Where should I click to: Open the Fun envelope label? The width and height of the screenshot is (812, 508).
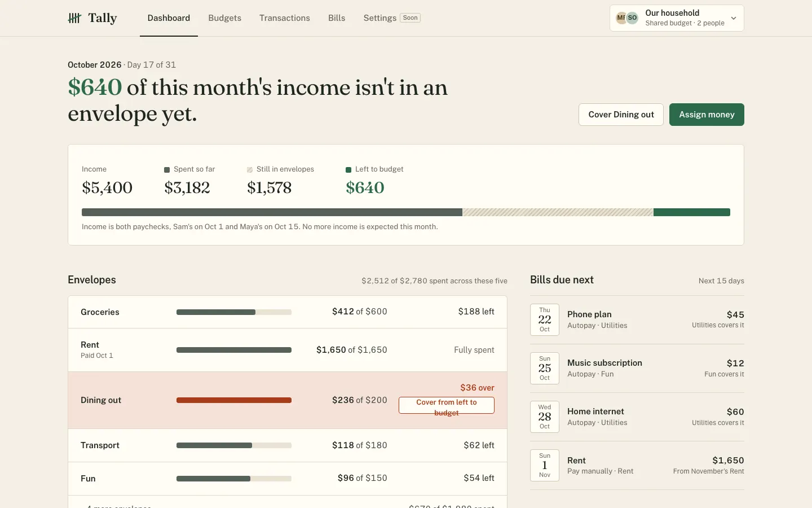88,479
